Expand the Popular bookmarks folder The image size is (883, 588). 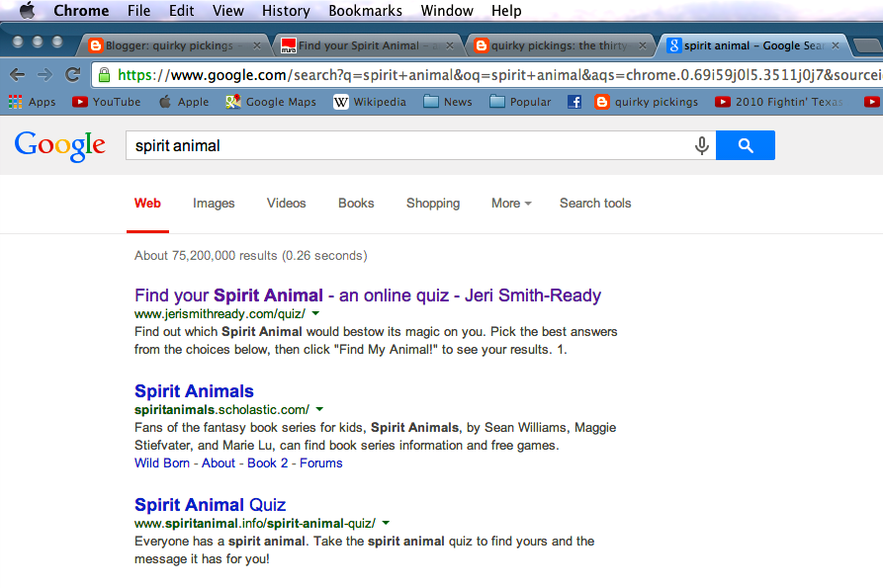(520, 102)
